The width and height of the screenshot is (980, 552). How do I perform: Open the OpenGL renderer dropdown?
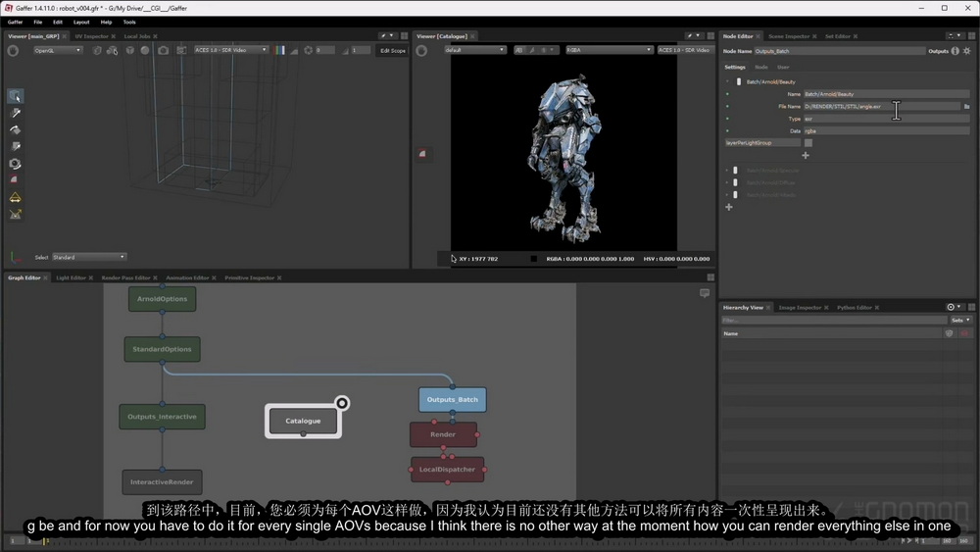[x=58, y=50]
